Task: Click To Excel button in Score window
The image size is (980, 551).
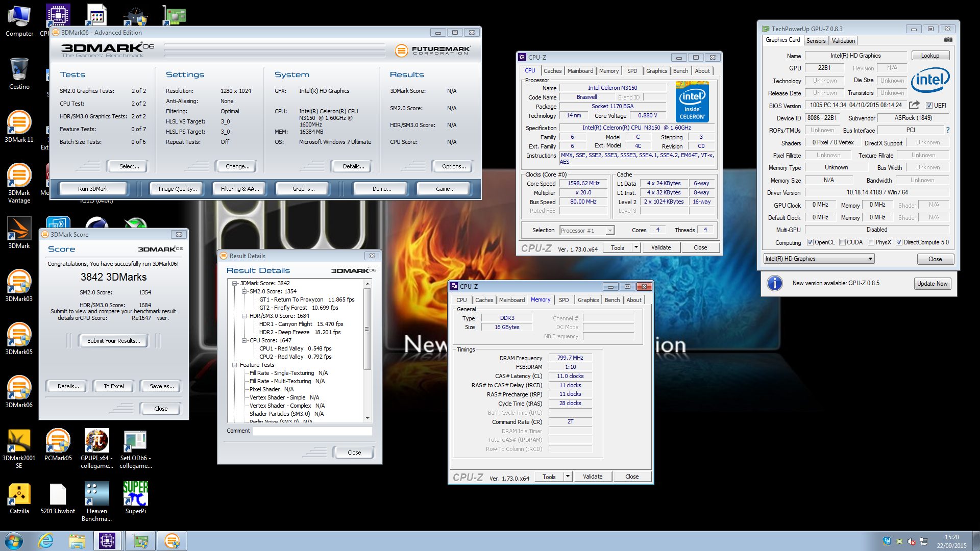Action: pos(113,386)
